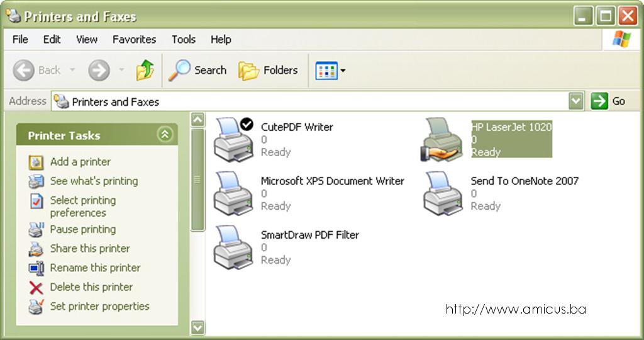
Task: Click the CutePDF Writer name label
Action: [297, 127]
